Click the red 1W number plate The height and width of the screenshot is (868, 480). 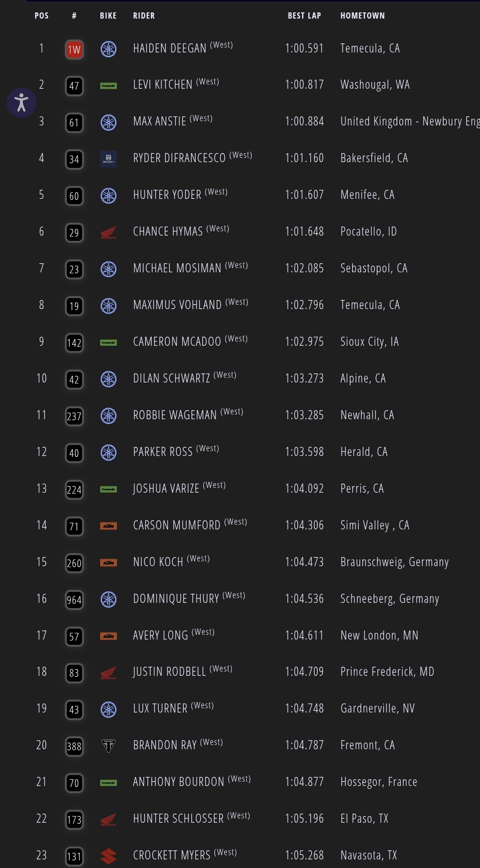point(74,50)
